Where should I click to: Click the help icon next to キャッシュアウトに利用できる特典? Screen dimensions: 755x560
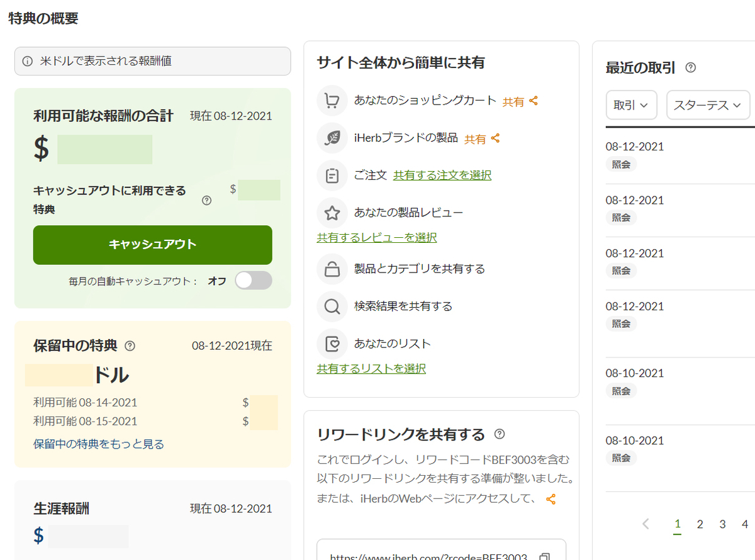tap(205, 201)
